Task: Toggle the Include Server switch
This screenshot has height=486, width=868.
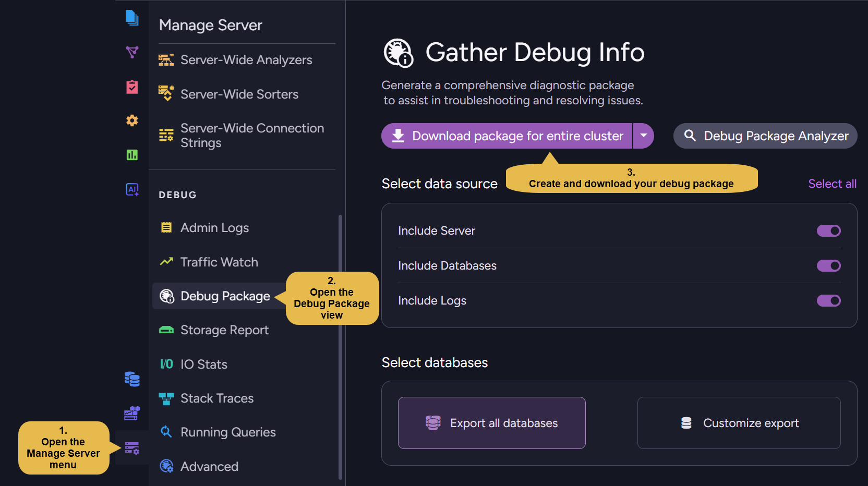Action: pyautogui.click(x=828, y=230)
